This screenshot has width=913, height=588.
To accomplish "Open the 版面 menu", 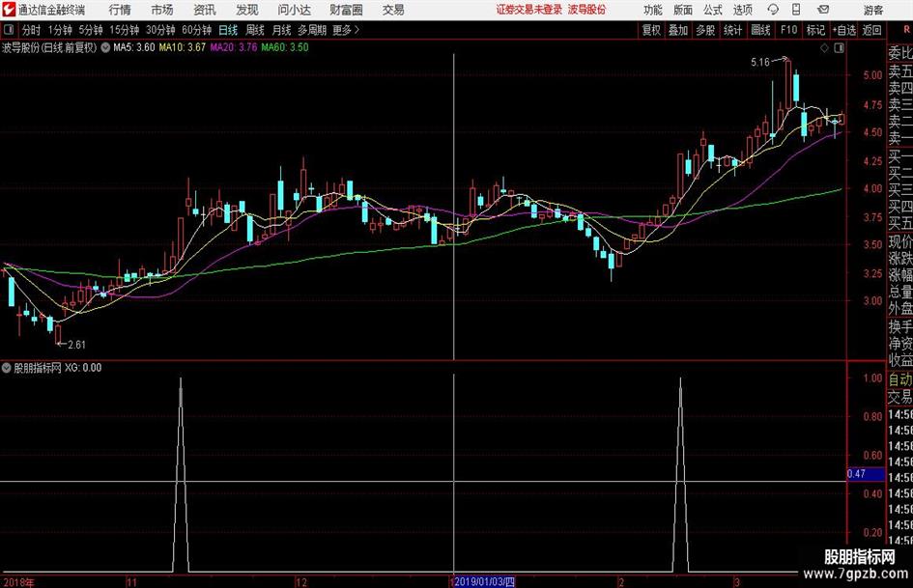I will pyautogui.click(x=683, y=10).
